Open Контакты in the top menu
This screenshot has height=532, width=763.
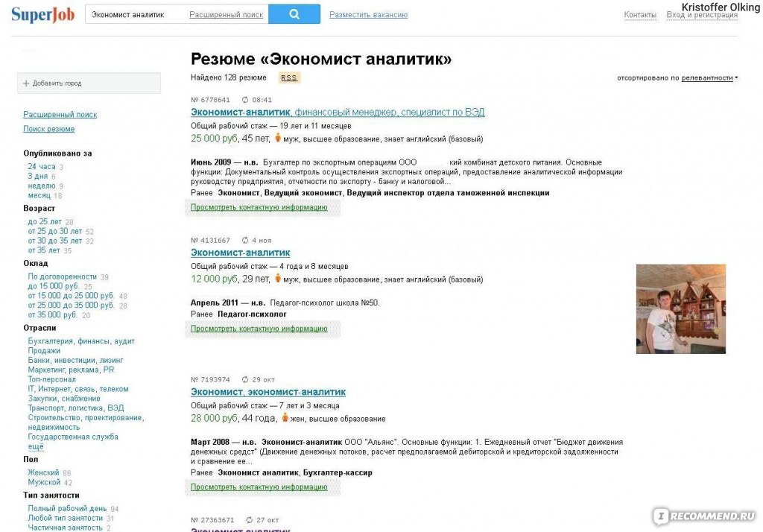[x=640, y=15]
